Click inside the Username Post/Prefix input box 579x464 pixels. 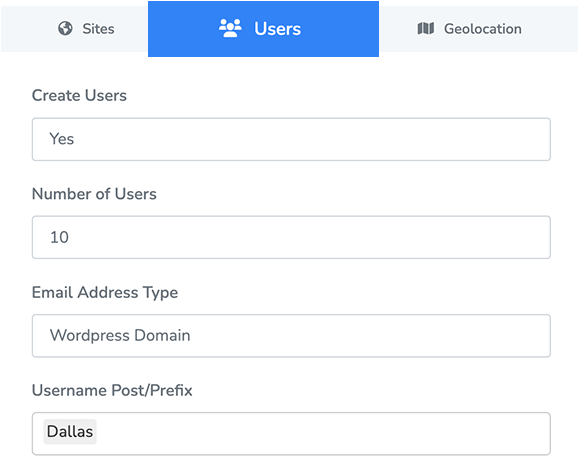[291, 433]
